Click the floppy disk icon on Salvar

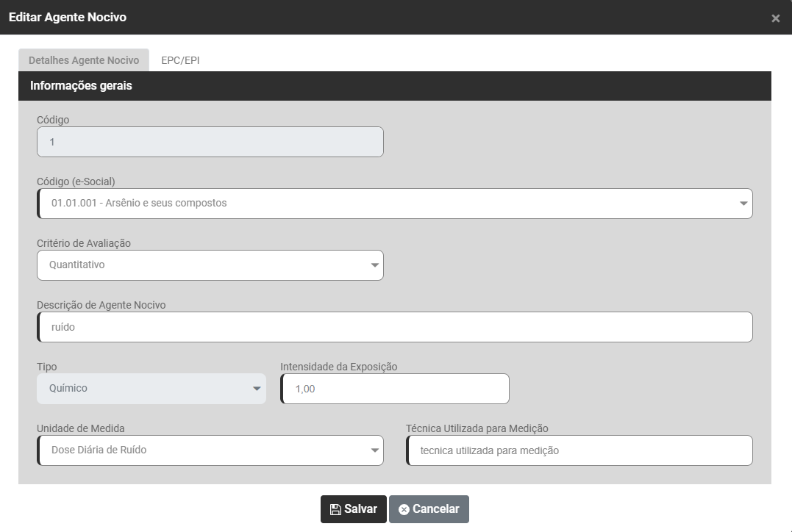335,509
